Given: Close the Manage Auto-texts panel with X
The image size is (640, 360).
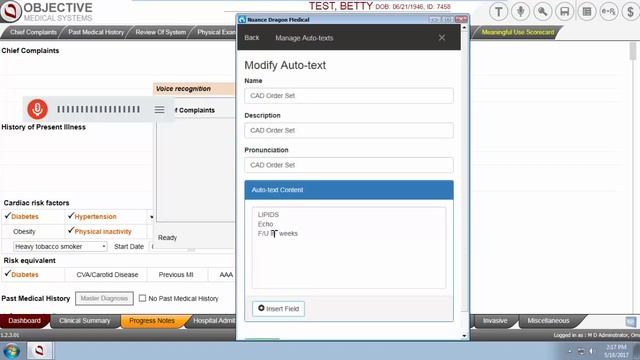Looking at the screenshot, I should click(x=442, y=38).
